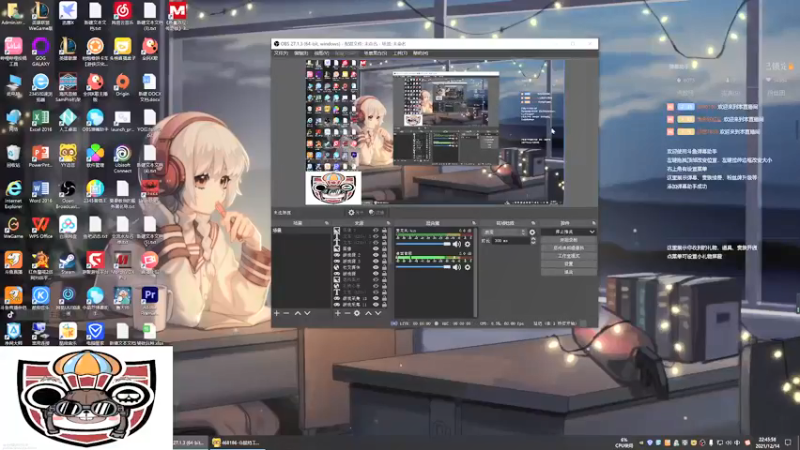Add a new scene with plus icon
The image size is (800, 450).
tap(277, 313)
